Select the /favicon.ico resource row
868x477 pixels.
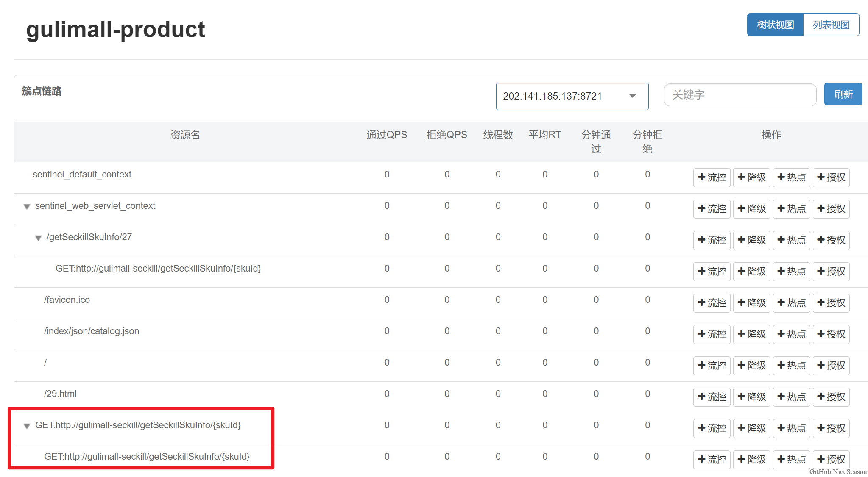(67, 300)
